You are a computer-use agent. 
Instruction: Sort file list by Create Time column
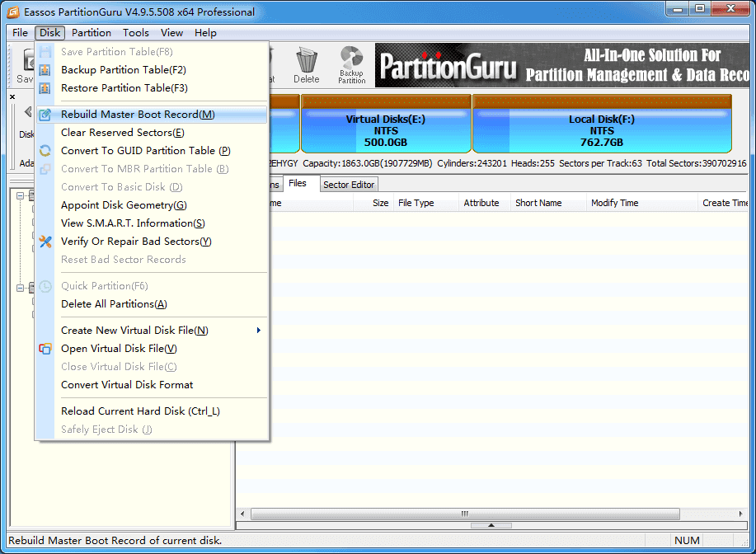click(723, 203)
